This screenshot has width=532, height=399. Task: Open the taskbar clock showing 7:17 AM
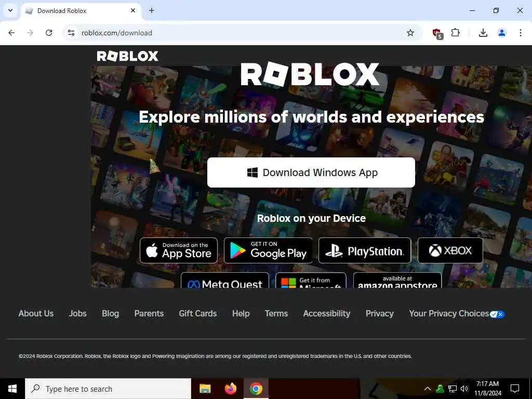point(487,389)
